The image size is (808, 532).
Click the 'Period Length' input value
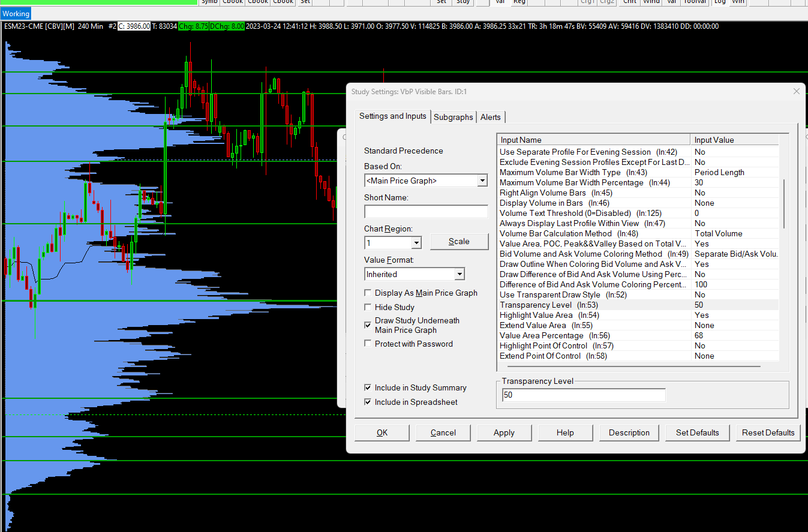click(719, 172)
